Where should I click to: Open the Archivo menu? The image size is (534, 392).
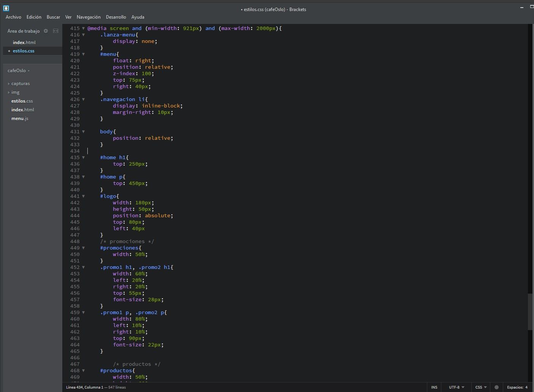[13, 17]
